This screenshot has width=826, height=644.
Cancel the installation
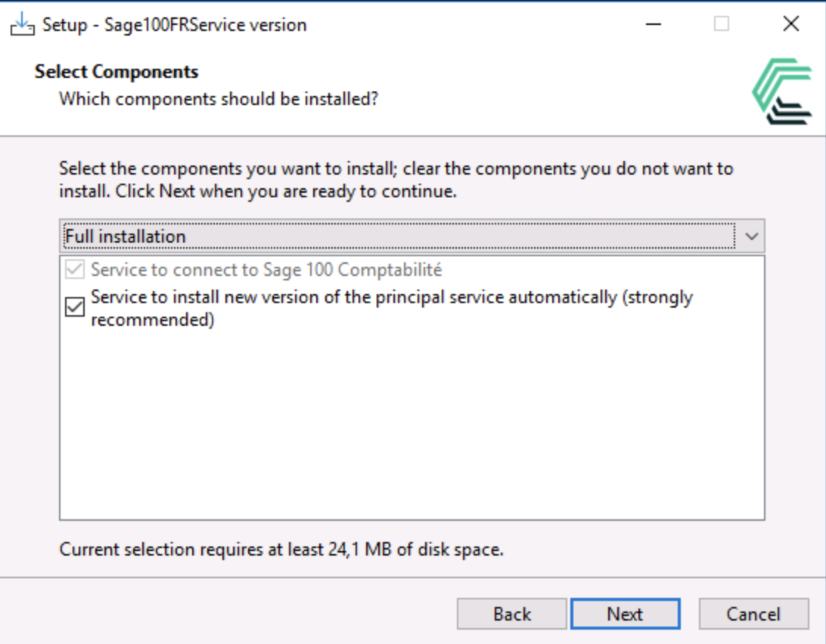[x=753, y=614]
